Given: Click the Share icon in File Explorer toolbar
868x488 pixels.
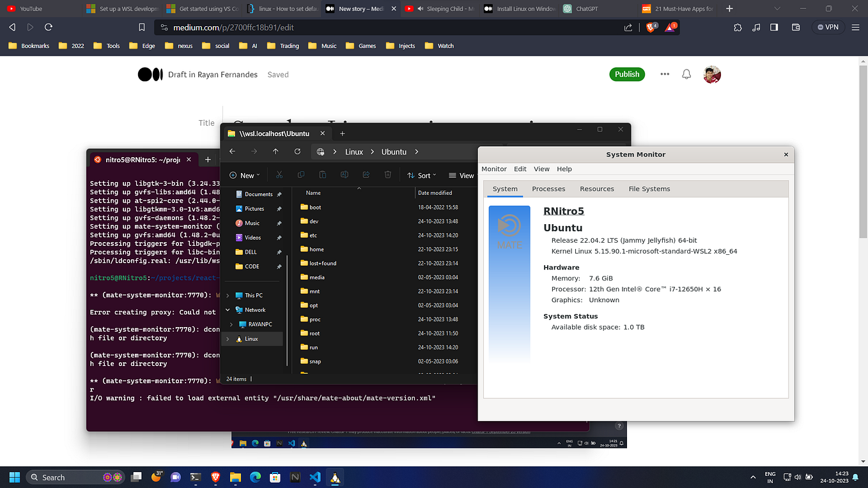Looking at the screenshot, I should [366, 174].
